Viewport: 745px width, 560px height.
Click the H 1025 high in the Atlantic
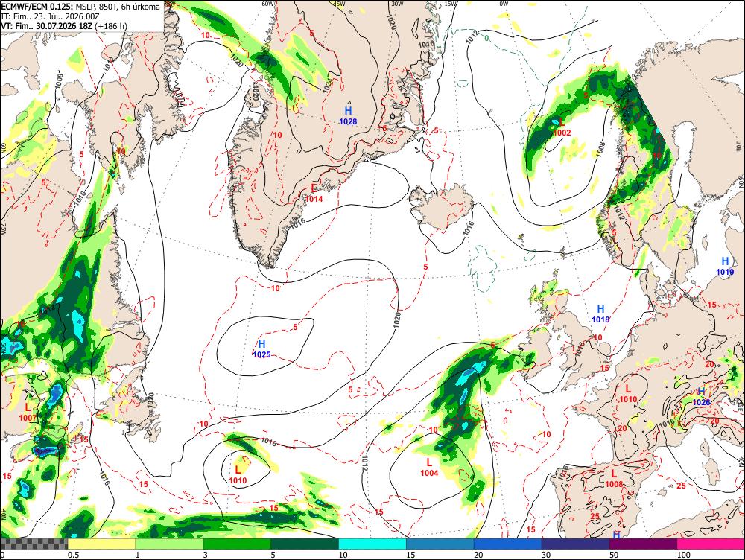(261, 349)
